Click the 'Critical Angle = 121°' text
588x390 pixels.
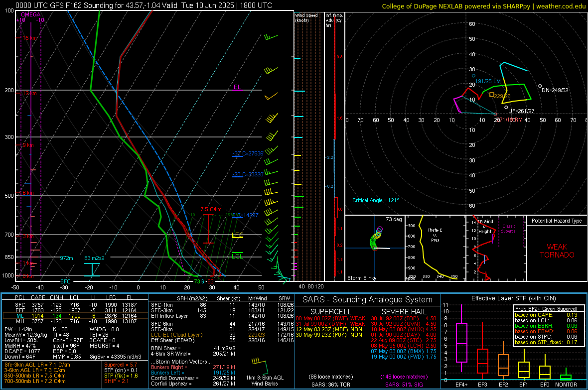point(376,200)
